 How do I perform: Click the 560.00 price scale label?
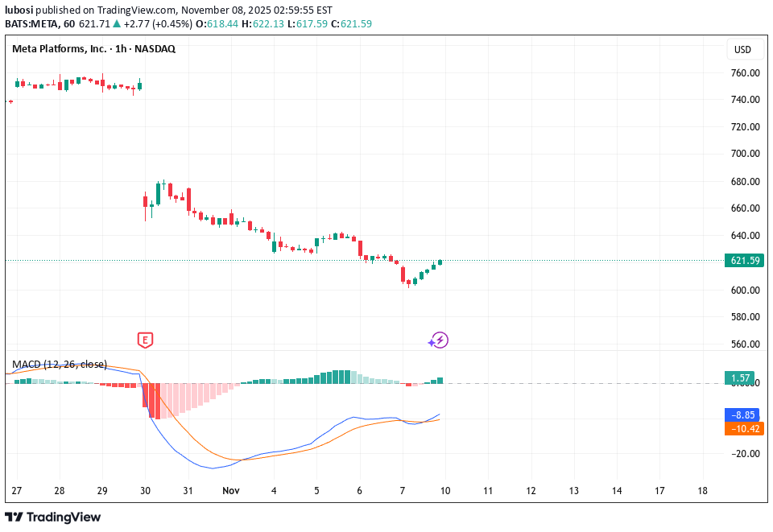[745, 344]
